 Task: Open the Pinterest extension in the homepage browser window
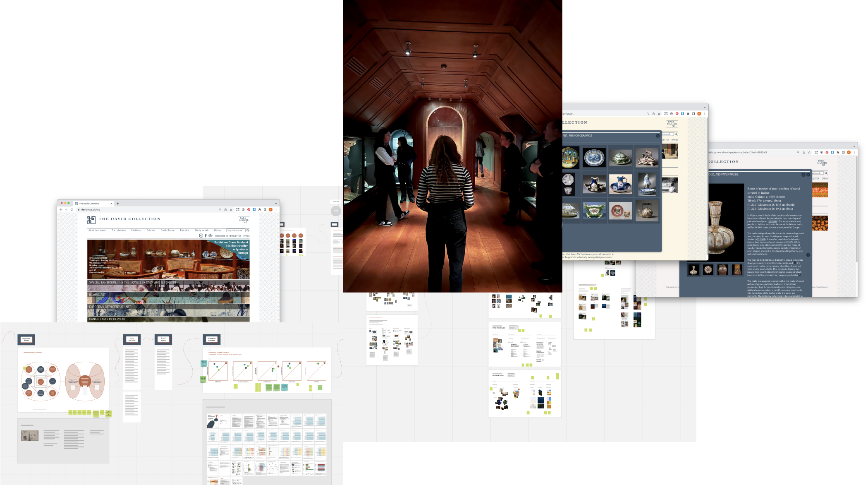[249, 209]
